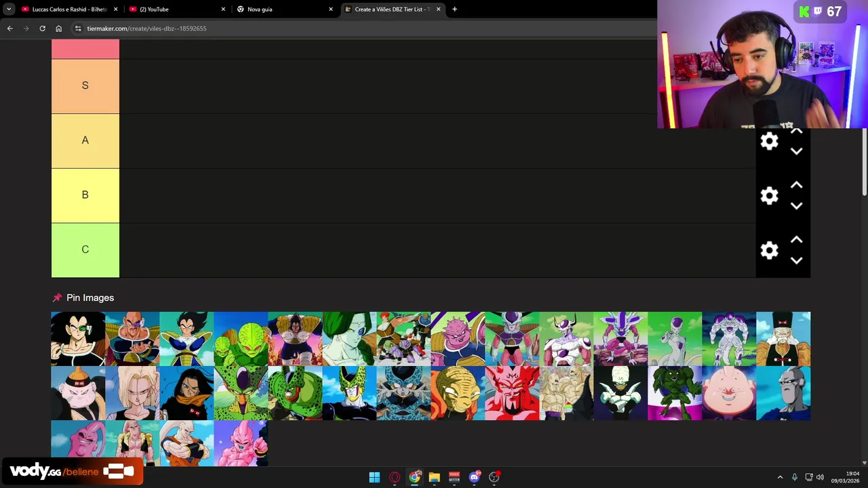This screenshot has height=488, width=868.
Task: Open the volume tray icon
Action: tap(820, 477)
